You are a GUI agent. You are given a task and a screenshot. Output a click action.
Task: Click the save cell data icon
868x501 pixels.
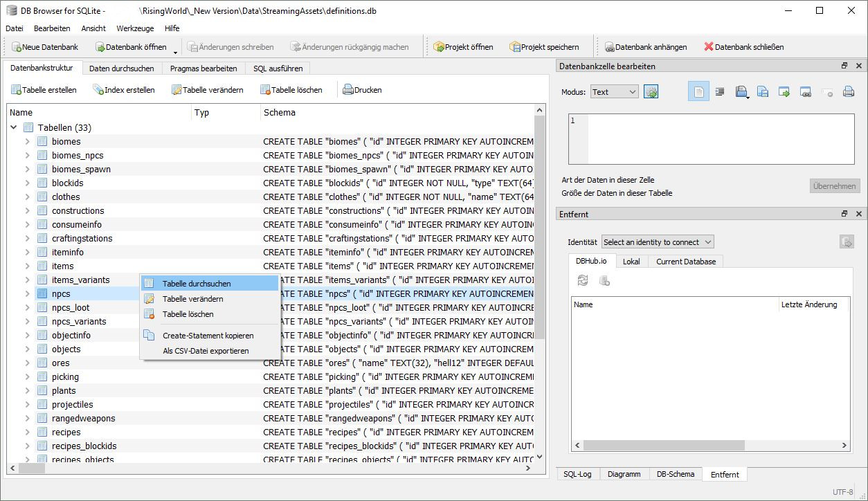pos(741,91)
